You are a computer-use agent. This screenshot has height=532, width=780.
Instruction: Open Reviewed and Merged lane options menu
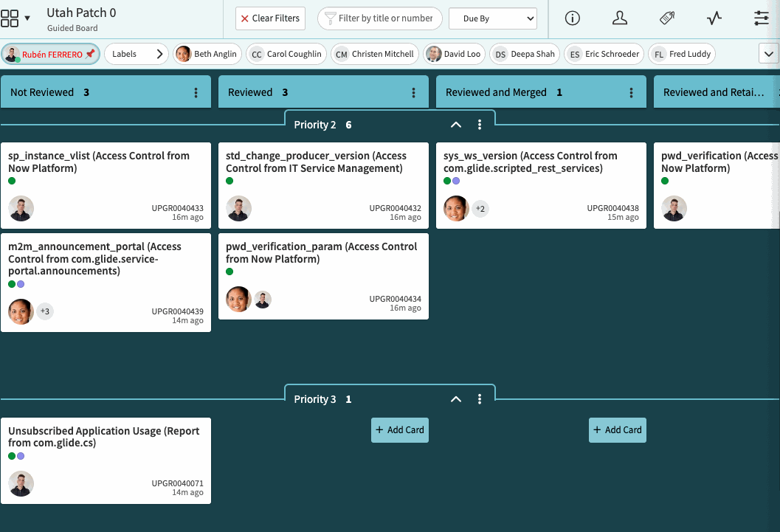(x=631, y=92)
